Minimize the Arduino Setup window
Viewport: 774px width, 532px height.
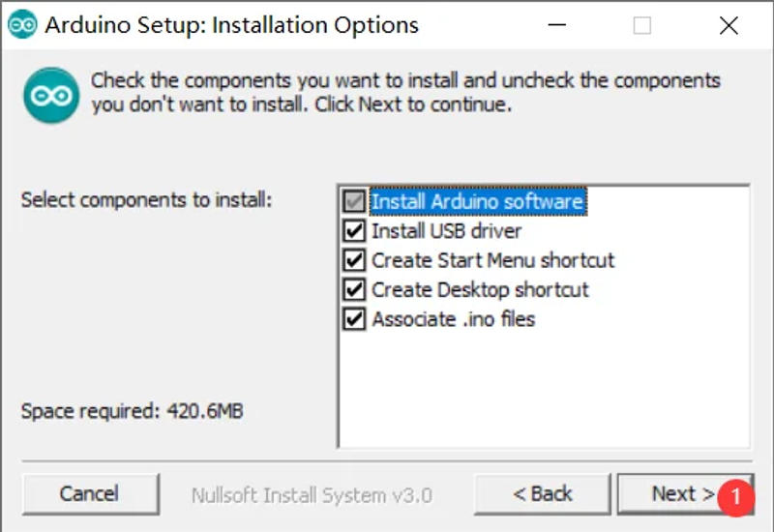tap(555, 26)
